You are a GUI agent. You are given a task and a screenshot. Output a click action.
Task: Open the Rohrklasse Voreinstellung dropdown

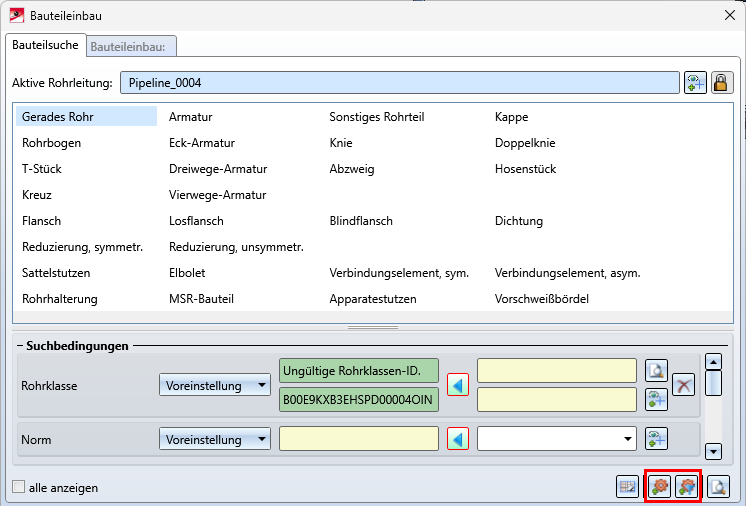215,385
